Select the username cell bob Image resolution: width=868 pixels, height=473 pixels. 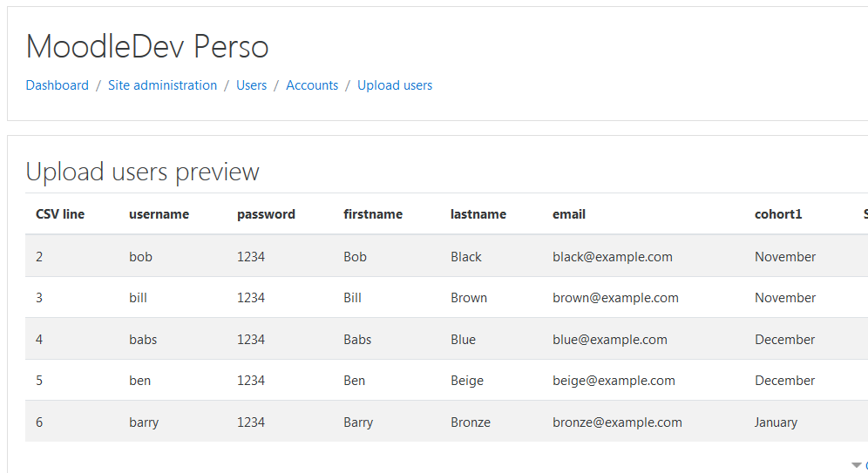140,257
